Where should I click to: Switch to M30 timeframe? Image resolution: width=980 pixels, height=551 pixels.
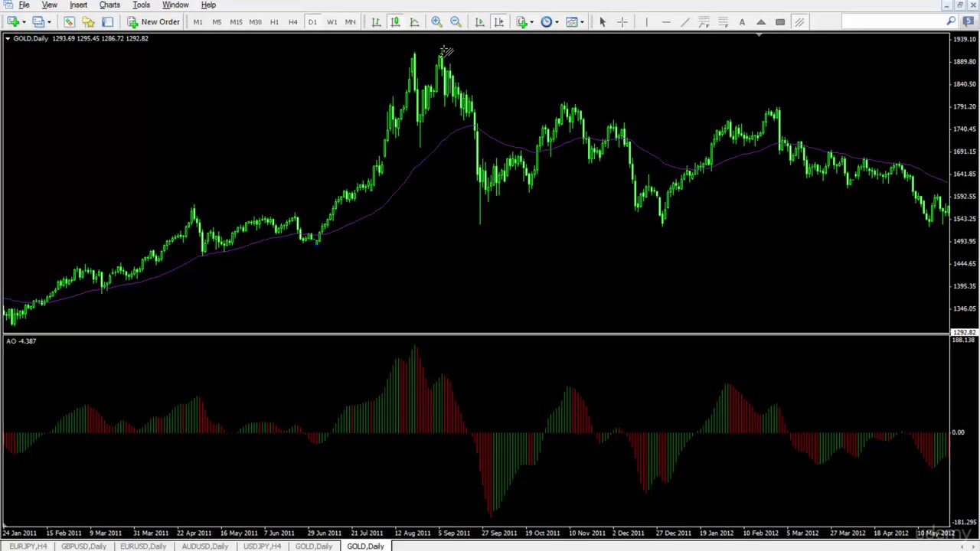(255, 22)
